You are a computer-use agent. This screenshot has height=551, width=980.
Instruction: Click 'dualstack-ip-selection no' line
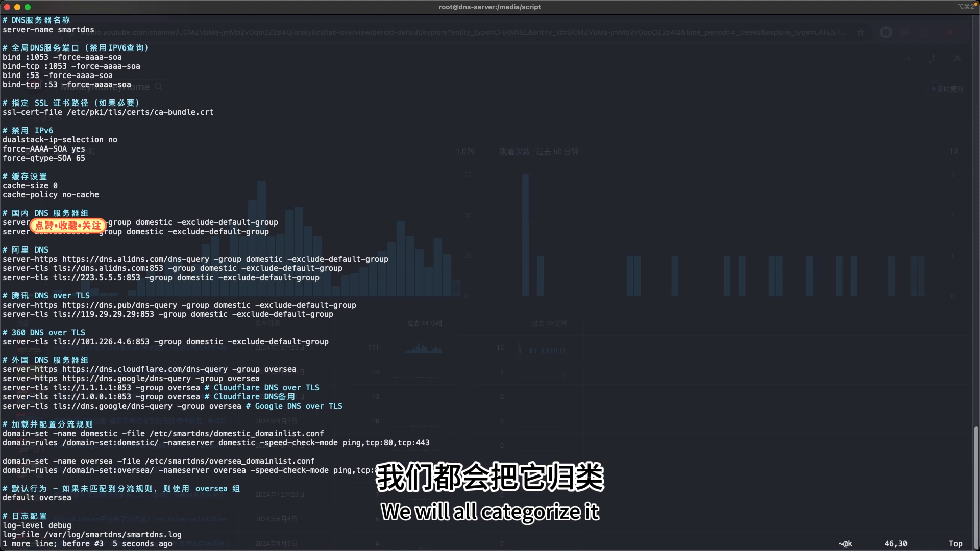tap(60, 140)
